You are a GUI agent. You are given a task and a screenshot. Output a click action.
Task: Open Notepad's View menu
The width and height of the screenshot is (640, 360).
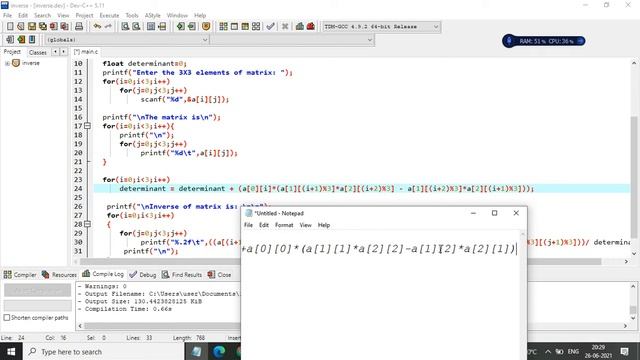tap(305, 225)
